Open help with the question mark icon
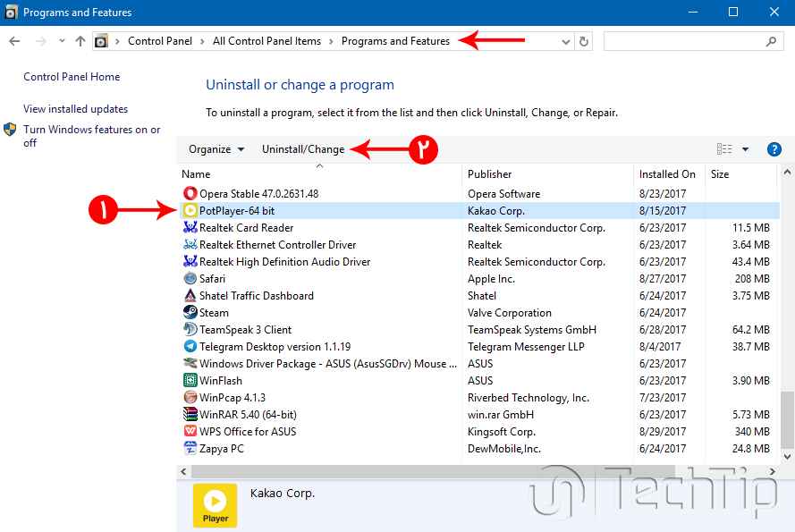This screenshot has width=795, height=532. (774, 149)
